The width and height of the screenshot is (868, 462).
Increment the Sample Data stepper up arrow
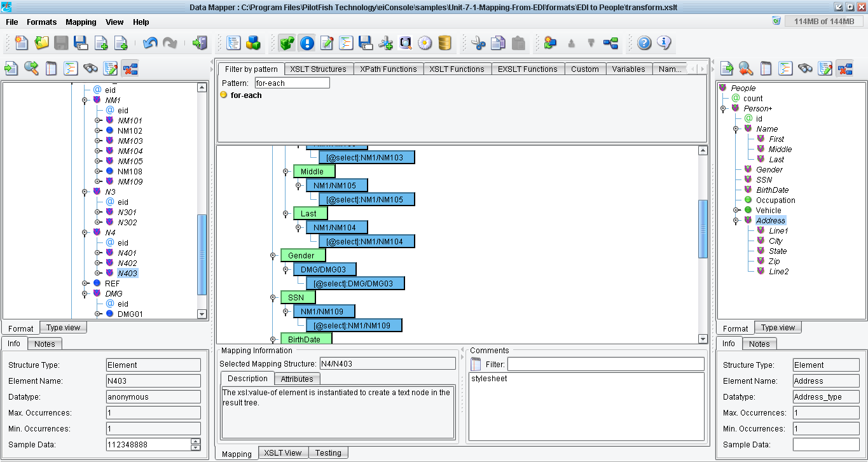(195, 441)
